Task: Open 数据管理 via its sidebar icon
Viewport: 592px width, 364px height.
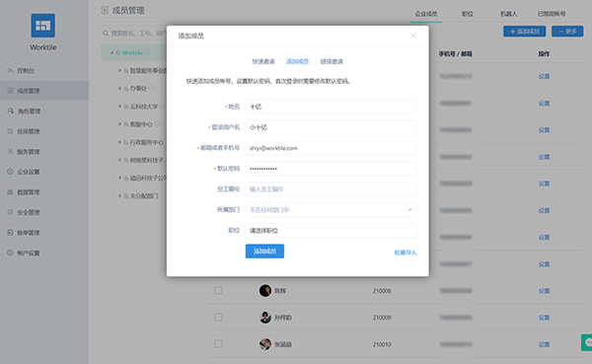Action: pyautogui.click(x=10, y=192)
